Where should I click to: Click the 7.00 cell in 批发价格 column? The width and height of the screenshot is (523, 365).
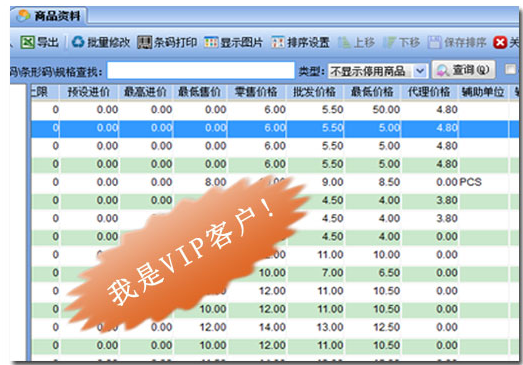tap(315, 273)
